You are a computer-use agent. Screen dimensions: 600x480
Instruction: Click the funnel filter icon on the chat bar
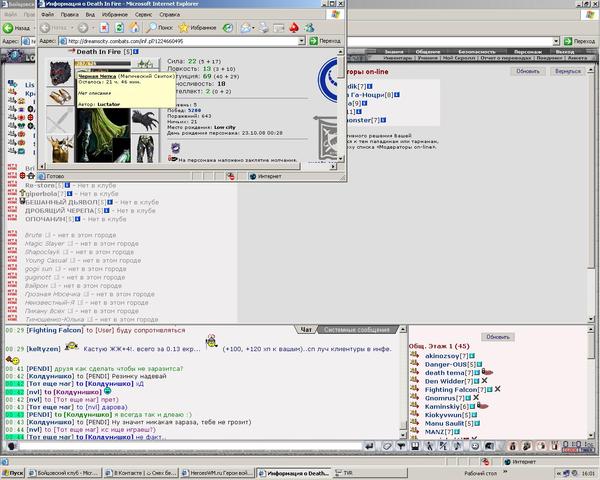[401, 446]
